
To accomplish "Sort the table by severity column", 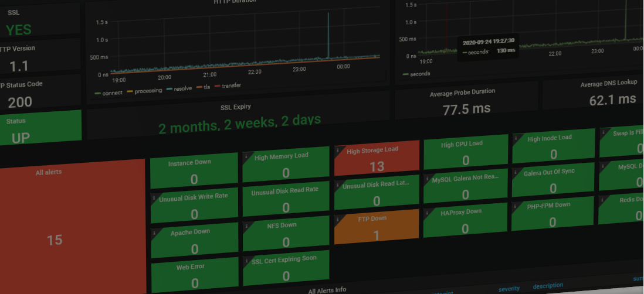I will click(x=509, y=288).
